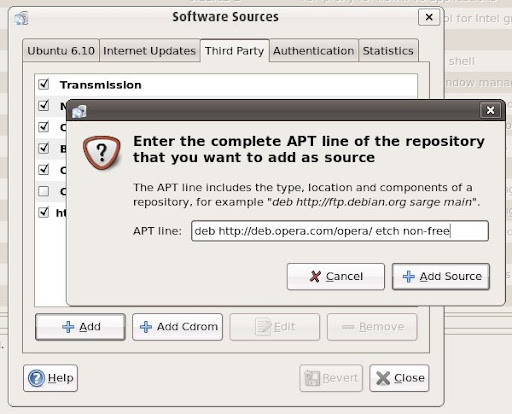Uncheck the Transmission source checkbox
The image size is (512, 414).
[x=44, y=84]
